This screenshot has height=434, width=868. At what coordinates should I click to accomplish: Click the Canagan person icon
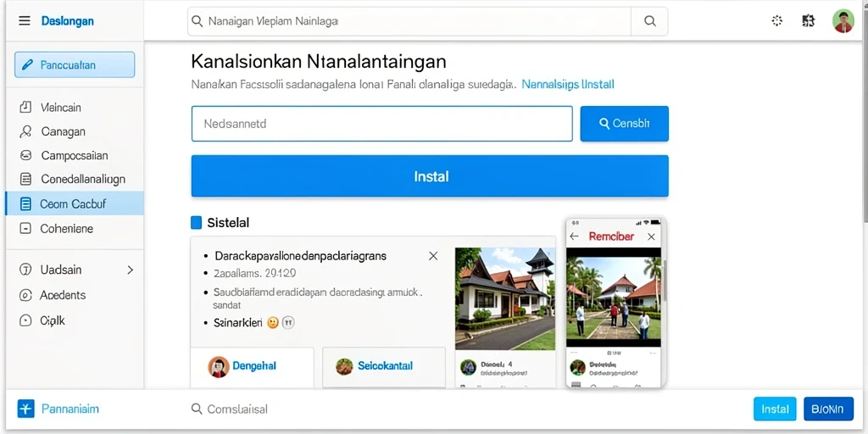[25, 131]
